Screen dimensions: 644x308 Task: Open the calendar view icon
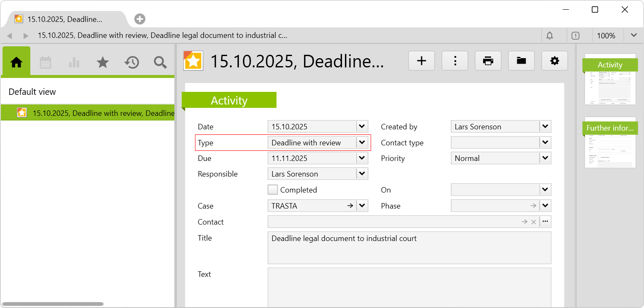click(45, 62)
